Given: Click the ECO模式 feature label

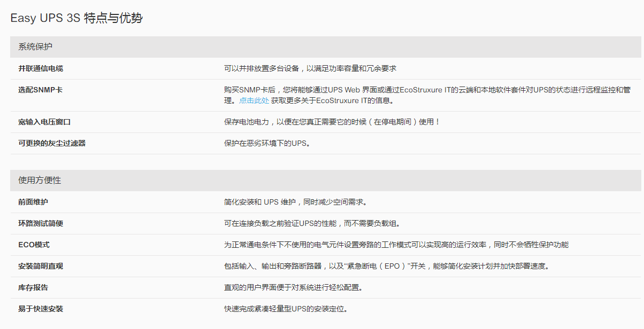Looking at the screenshot, I should [x=34, y=245].
